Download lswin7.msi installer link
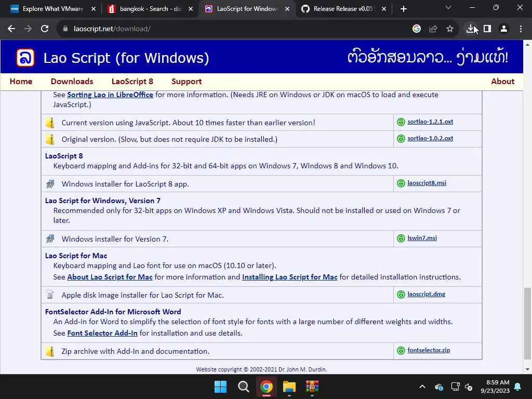Viewport: 532px width, 399px height. 422,238
